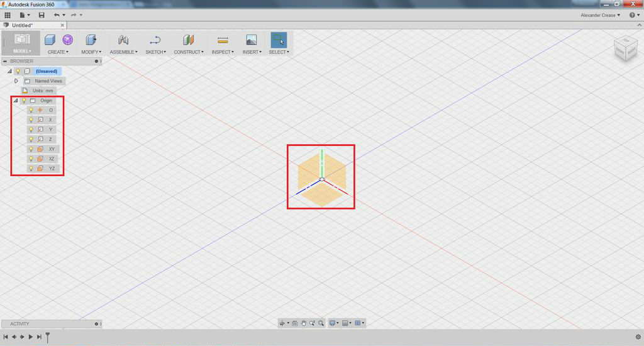The image size is (644, 346).
Task: Open the Display Settings monitor icon
Action: click(x=332, y=323)
